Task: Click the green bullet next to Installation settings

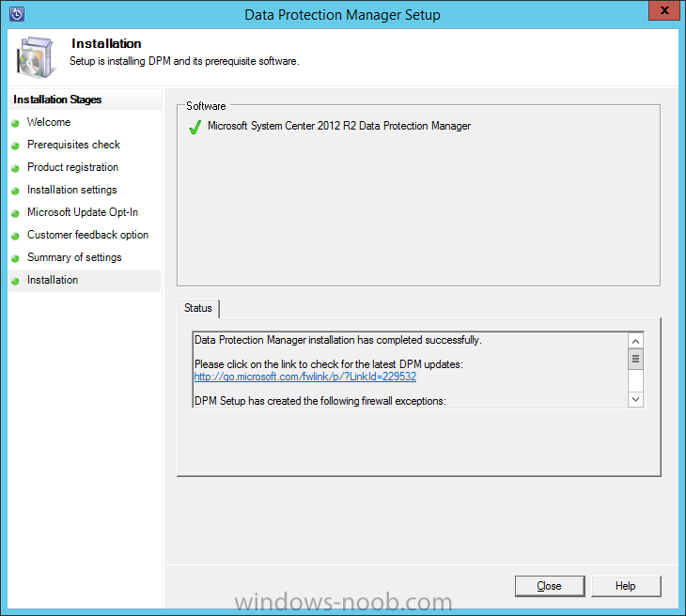Action: pos(15,191)
